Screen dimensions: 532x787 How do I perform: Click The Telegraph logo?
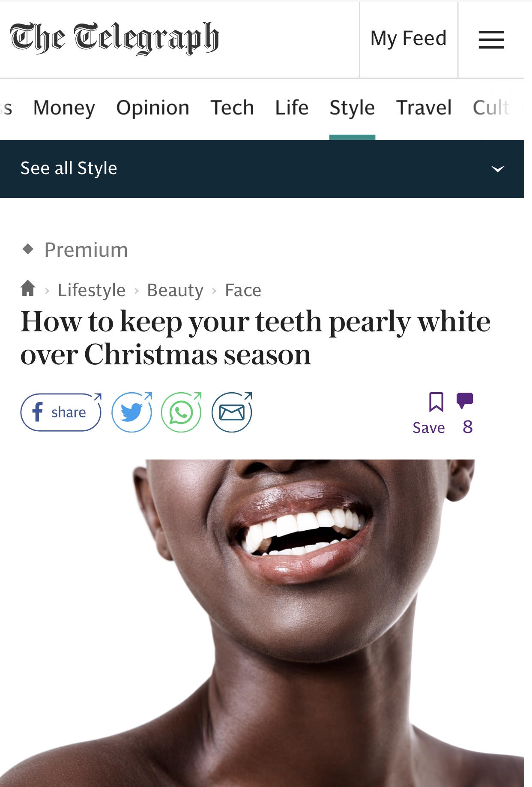(x=114, y=39)
